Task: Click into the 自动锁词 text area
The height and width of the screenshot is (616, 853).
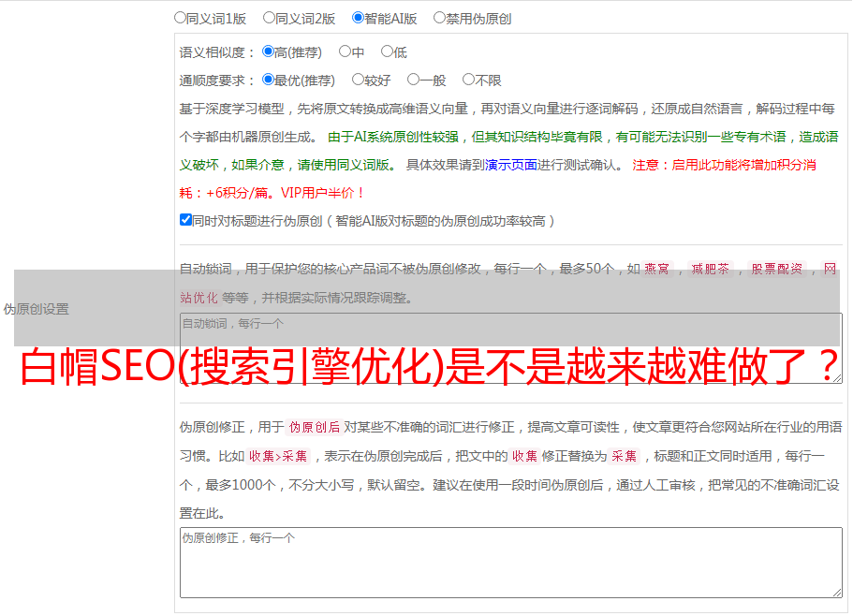Action: pos(511,348)
